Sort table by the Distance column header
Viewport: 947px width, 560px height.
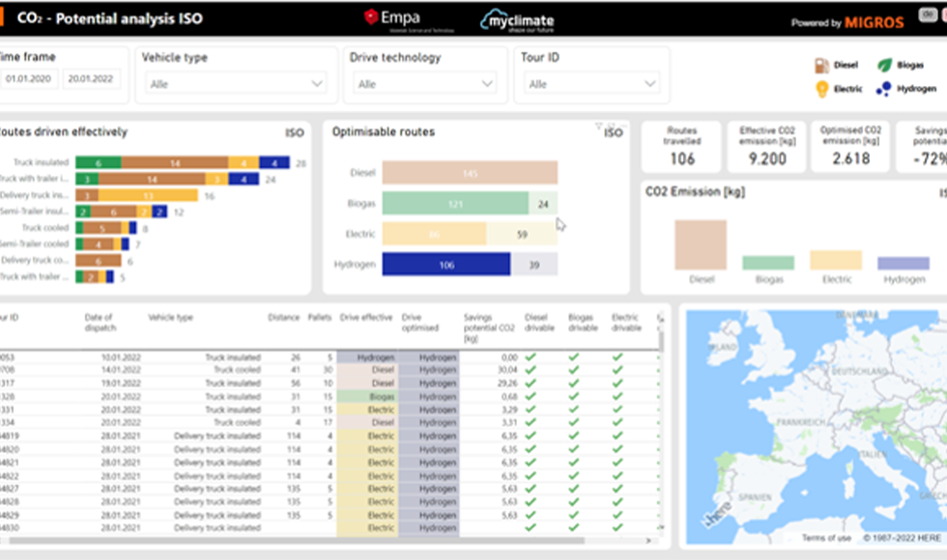284,317
